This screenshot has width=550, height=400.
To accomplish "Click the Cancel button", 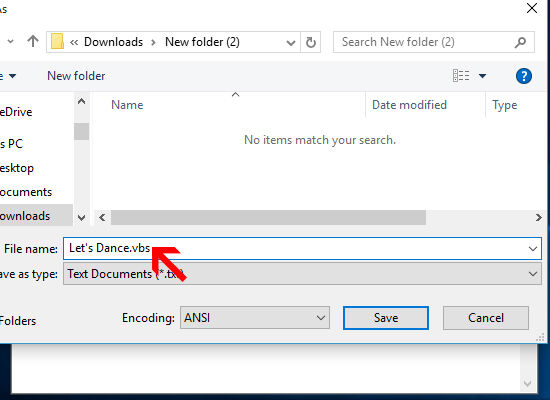I will (x=486, y=318).
